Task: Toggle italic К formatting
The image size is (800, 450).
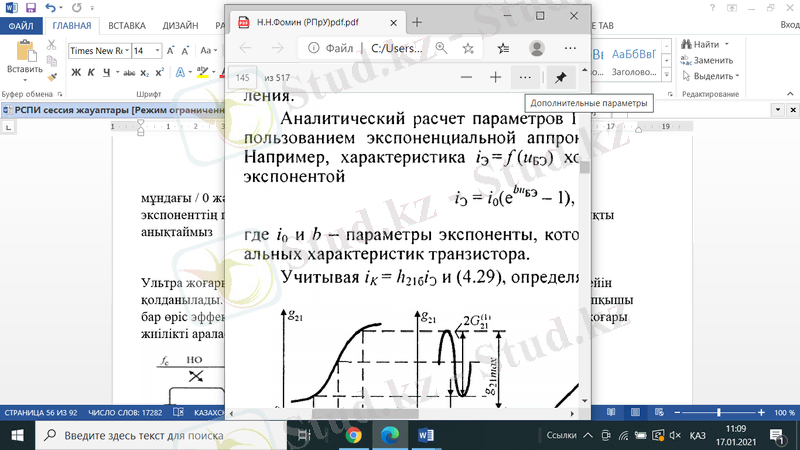Action: pyautogui.click(x=91, y=72)
